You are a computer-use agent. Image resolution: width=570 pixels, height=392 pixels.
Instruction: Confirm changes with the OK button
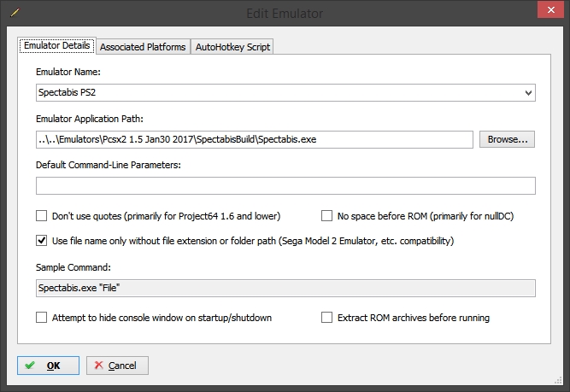(48, 366)
